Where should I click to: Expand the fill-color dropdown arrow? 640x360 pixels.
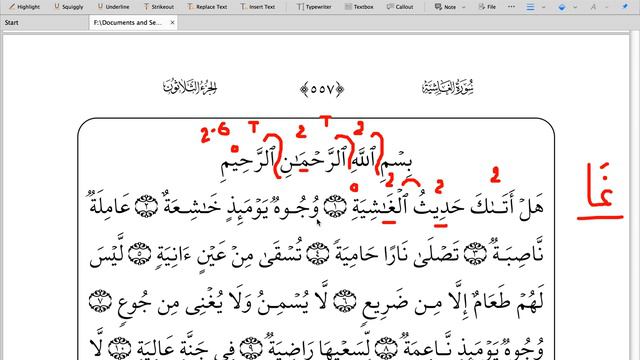[575, 7]
